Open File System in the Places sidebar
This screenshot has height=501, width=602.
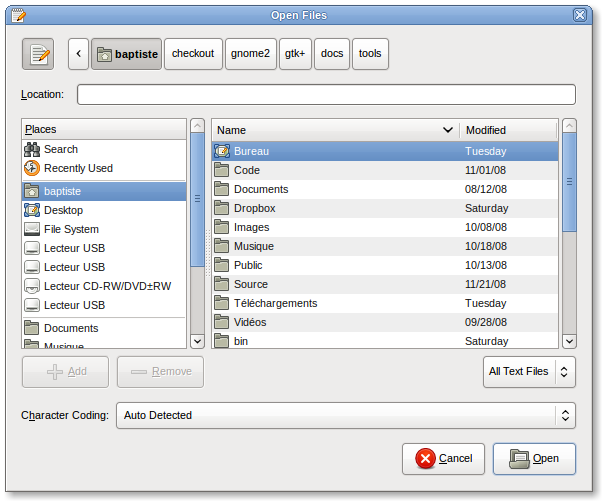70,229
